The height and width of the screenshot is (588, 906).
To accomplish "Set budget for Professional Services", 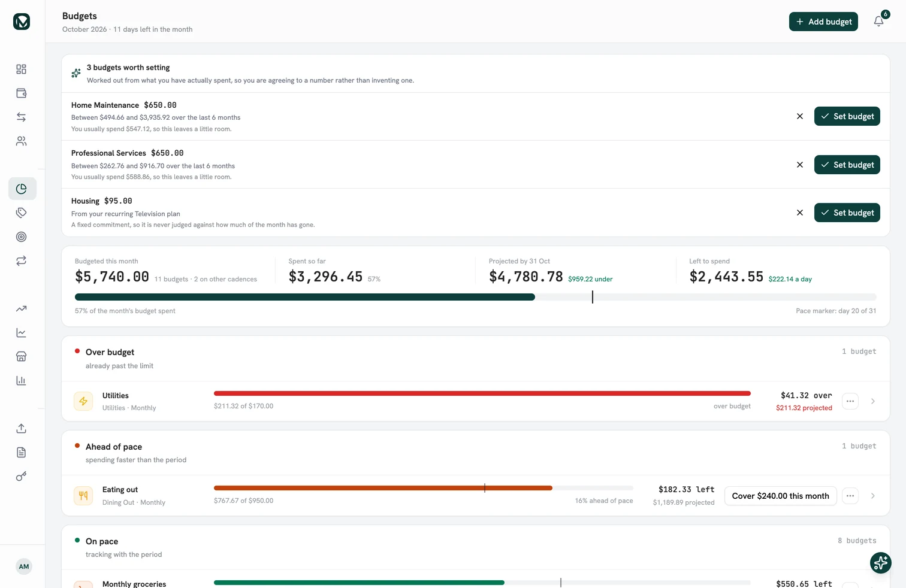I will (x=847, y=165).
